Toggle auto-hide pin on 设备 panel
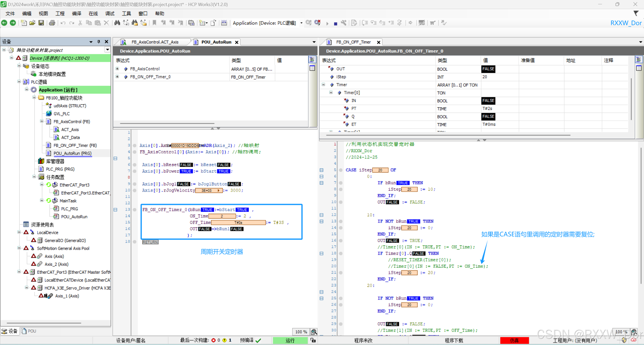Screen dimensions: 644x345 click(99, 41)
